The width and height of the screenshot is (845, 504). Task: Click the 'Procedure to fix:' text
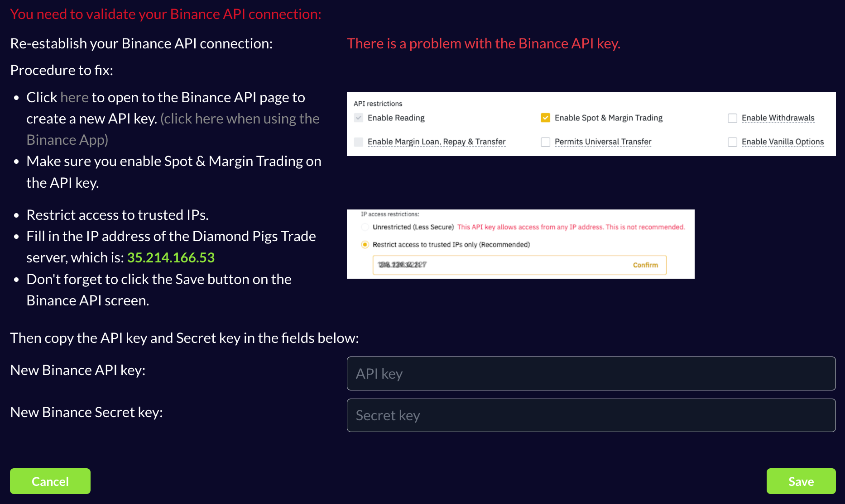[62, 70]
